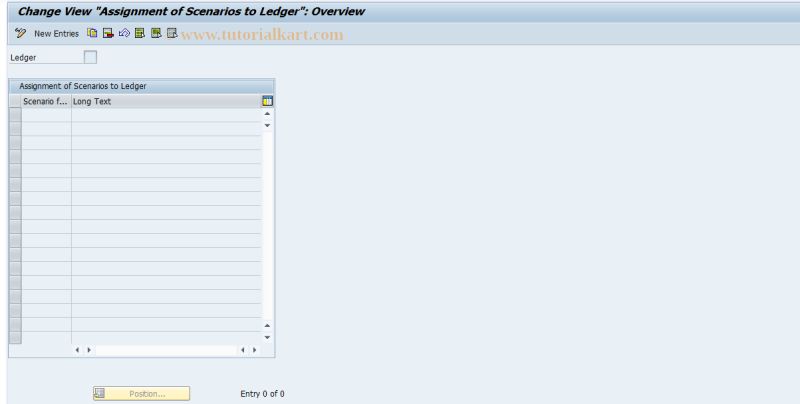Click the leftmost horizontal scroll-left arrow

click(77, 350)
